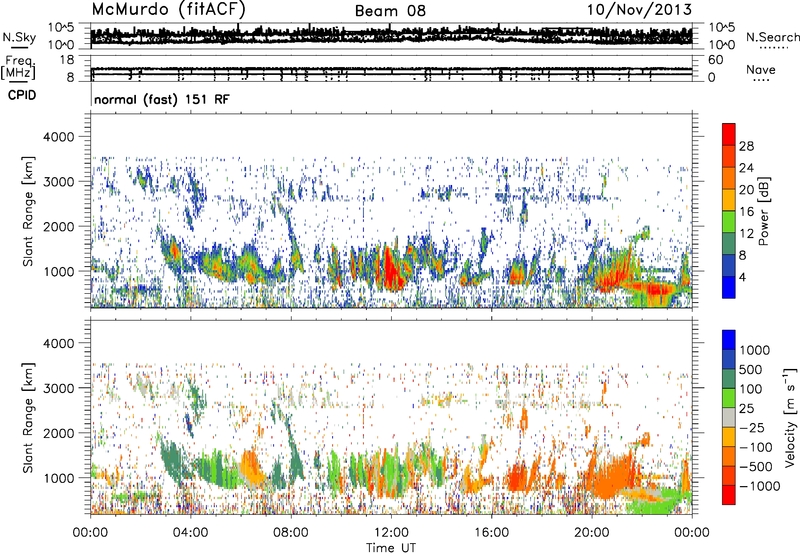Click the '18' frequency axis label
The image size is (800, 554).
pos(66,60)
